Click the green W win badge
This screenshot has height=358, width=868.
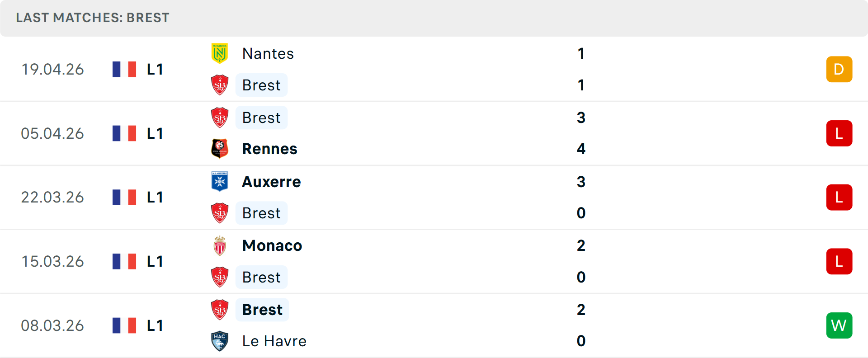(x=839, y=325)
